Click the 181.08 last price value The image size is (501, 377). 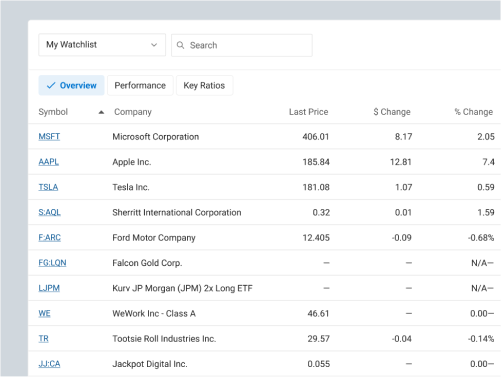[316, 187]
